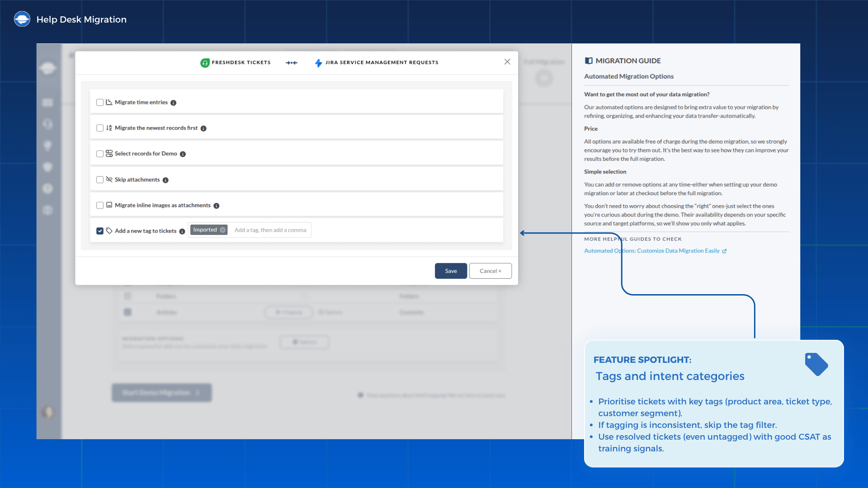Open info icon beside Migrate time entries
This screenshot has width=868, height=488.
click(173, 103)
